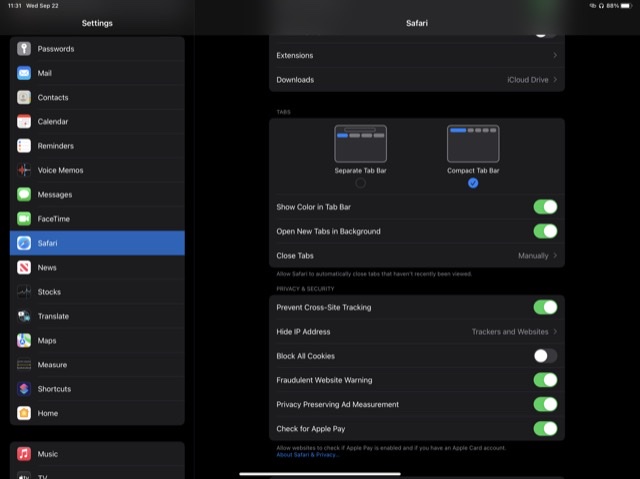Open Music settings label

48,454
